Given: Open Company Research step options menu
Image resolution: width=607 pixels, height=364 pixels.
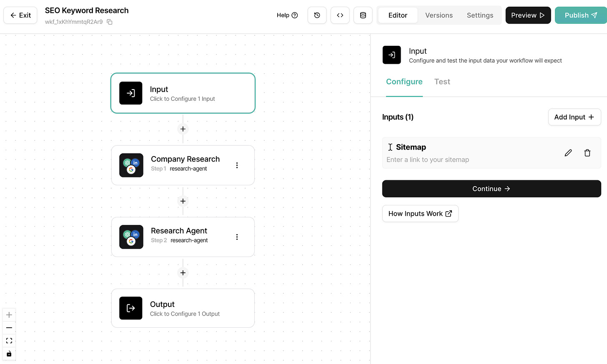Looking at the screenshot, I should (x=237, y=165).
